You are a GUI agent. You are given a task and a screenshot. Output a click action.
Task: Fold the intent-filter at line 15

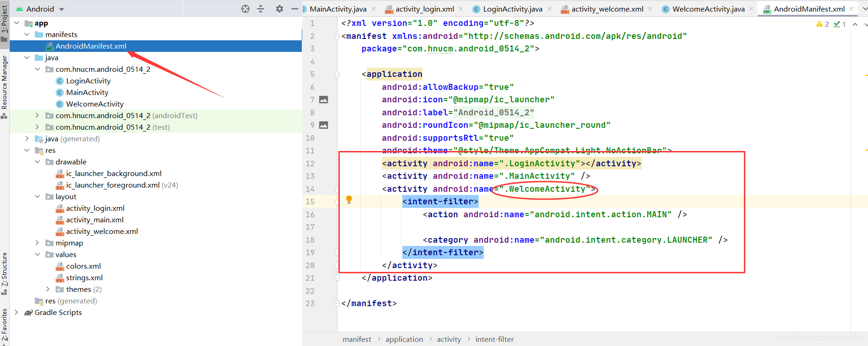tap(337, 201)
